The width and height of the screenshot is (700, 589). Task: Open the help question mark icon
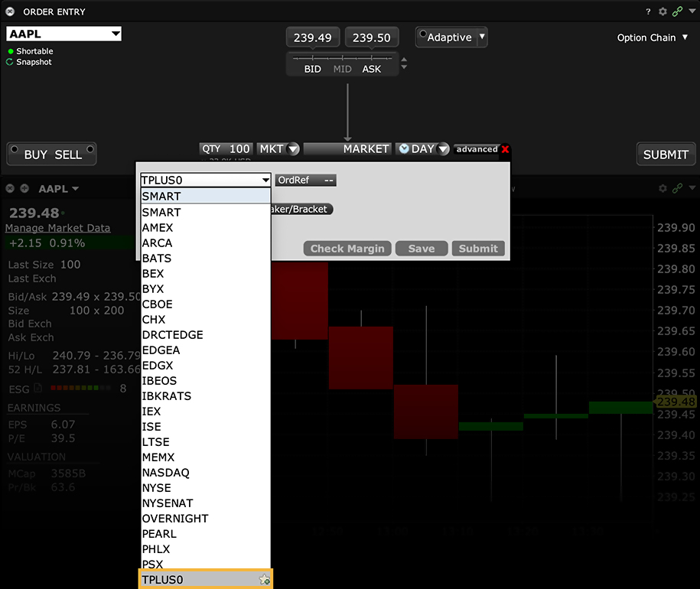(x=649, y=11)
